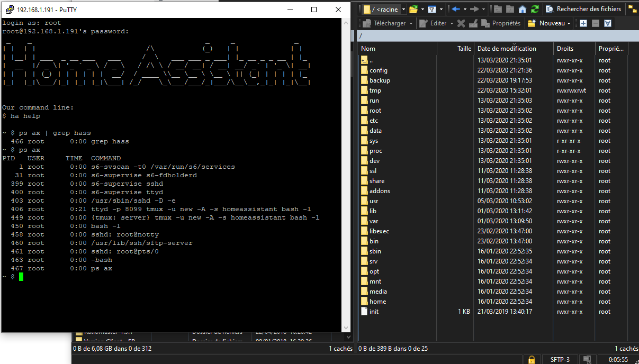
Task: Click the unselect files minus icon
Action: pos(596,23)
